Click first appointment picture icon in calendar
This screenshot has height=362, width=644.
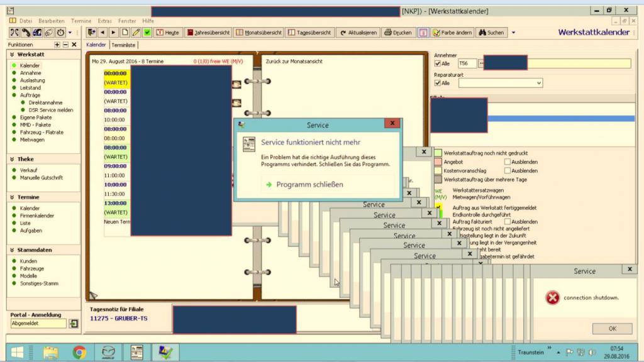[236, 84]
